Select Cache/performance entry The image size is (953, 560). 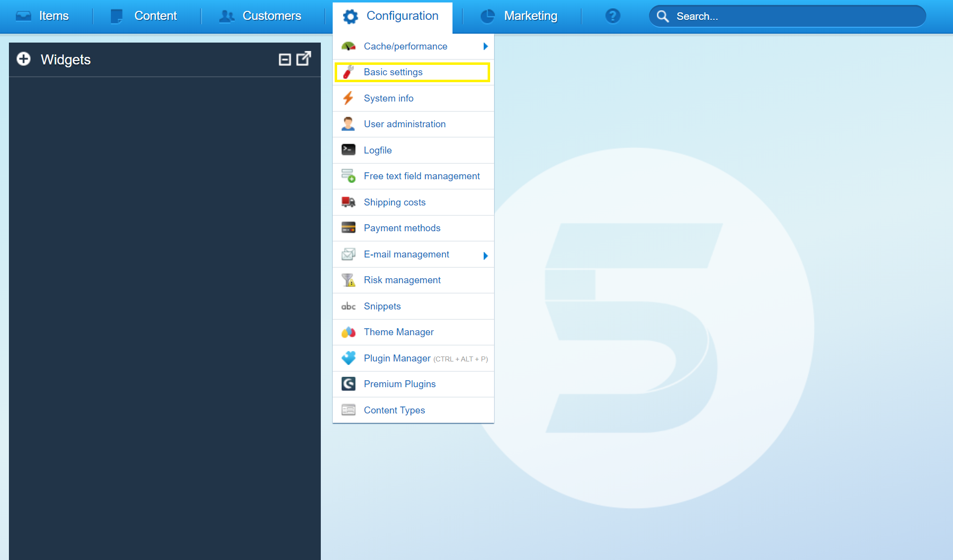pos(413,46)
